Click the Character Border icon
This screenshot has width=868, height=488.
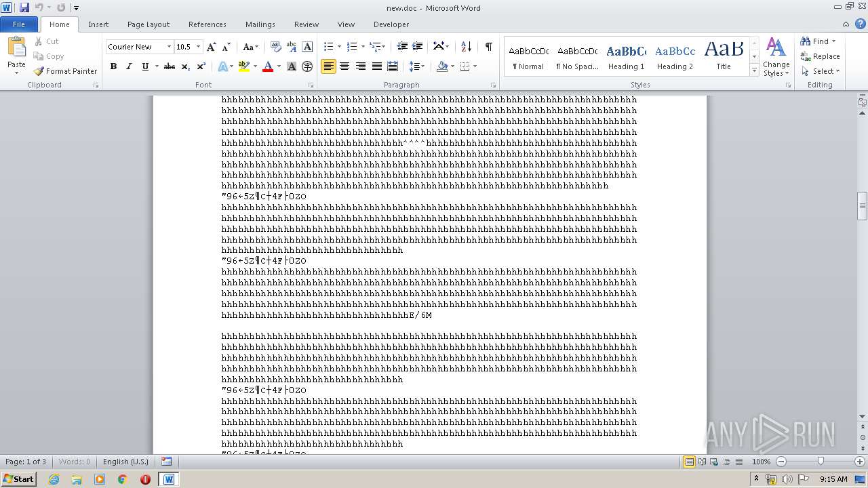click(x=307, y=47)
